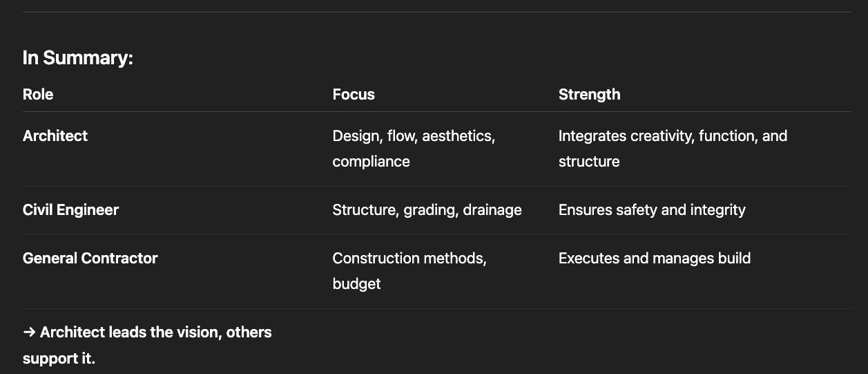The height and width of the screenshot is (374, 868).
Task: Click the "In Summary:" heading
Action: (77, 58)
